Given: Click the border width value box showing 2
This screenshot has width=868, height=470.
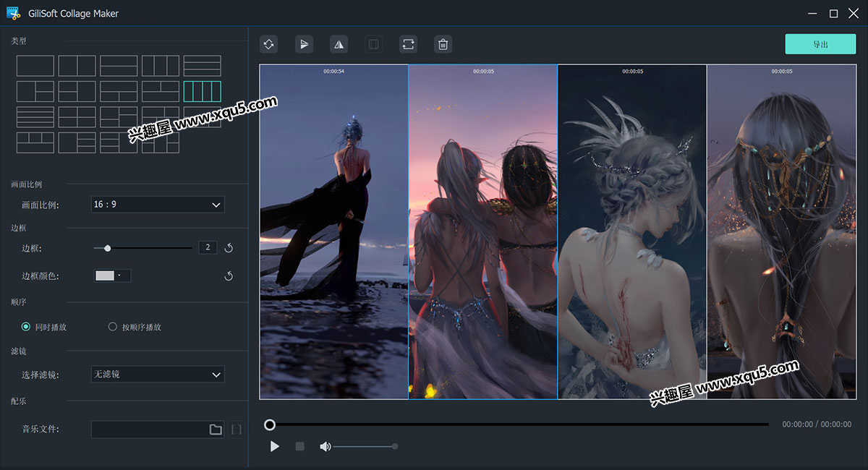Looking at the screenshot, I should (x=208, y=247).
